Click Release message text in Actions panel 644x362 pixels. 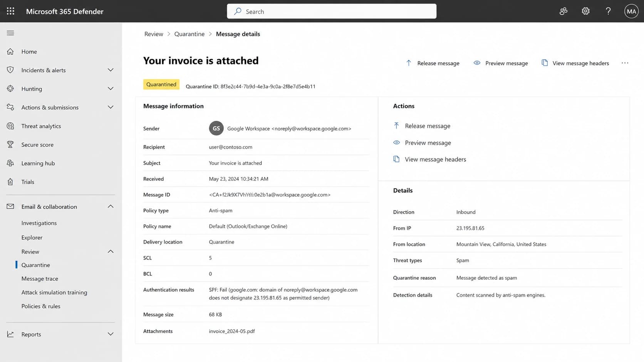pyautogui.click(x=428, y=126)
